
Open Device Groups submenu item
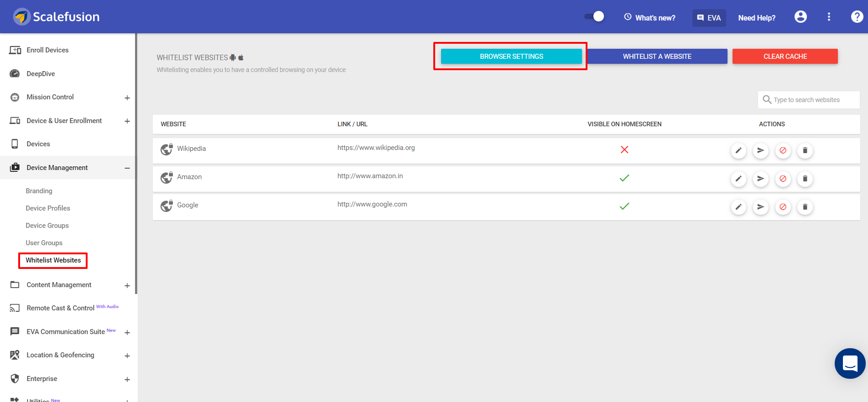point(47,226)
